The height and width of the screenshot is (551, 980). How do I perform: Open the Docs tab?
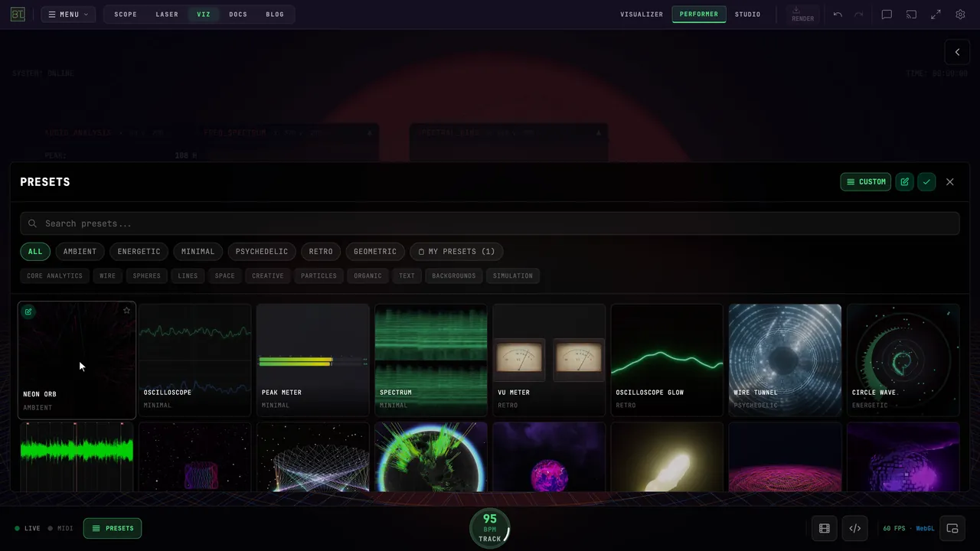coord(238,15)
